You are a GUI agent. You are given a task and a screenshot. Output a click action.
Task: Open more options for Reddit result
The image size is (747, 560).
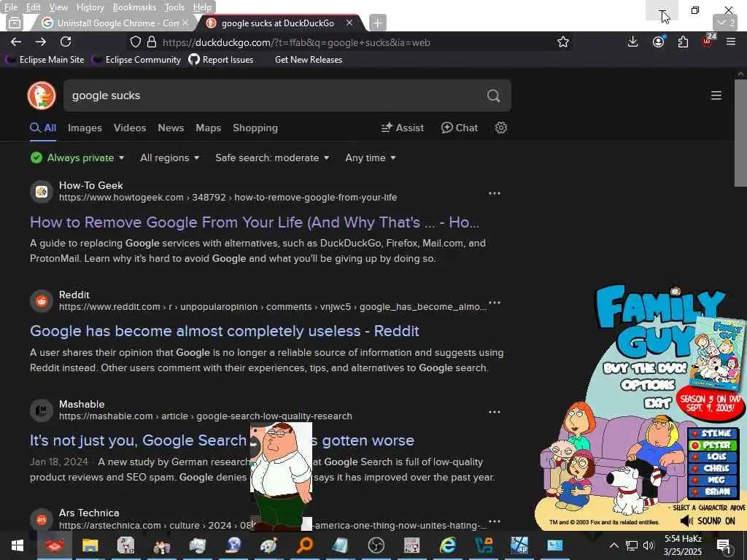[495, 303]
